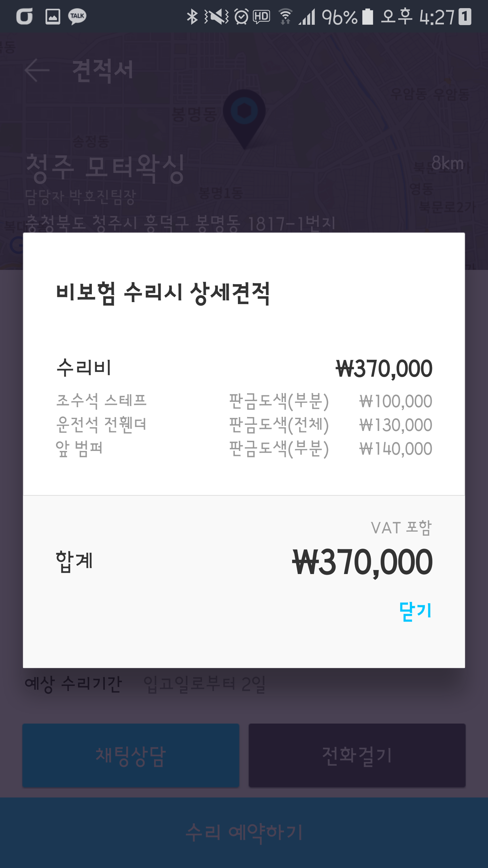Tap the 조수석 스테프 repair item
The image size is (488, 868).
(x=101, y=401)
